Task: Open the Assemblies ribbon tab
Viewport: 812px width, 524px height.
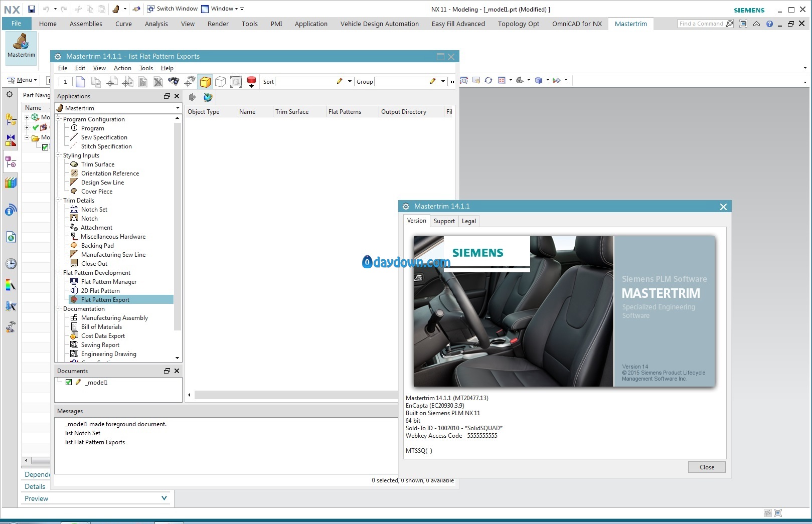Action: click(86, 24)
